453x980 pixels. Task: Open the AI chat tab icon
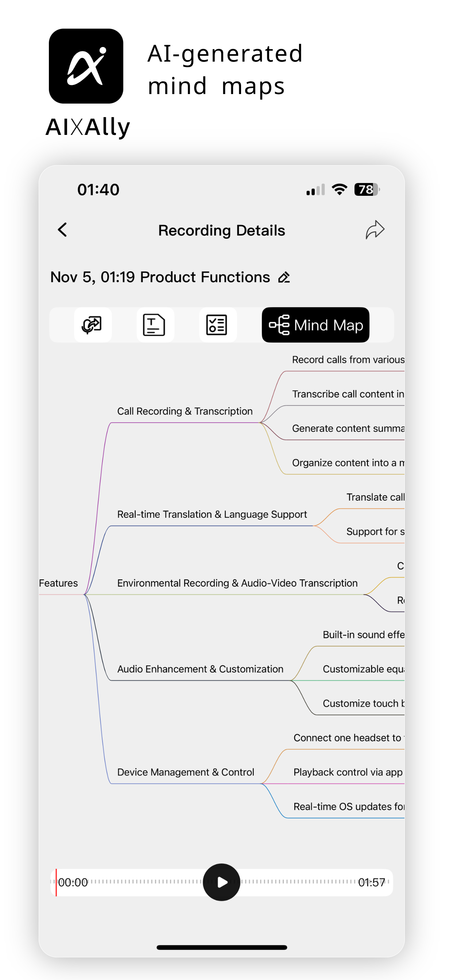pyautogui.click(x=93, y=325)
